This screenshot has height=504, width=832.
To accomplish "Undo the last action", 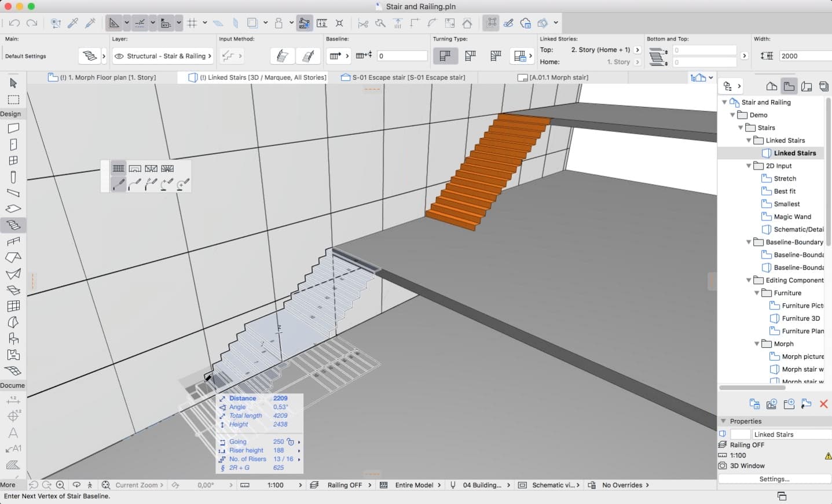I will tap(14, 23).
